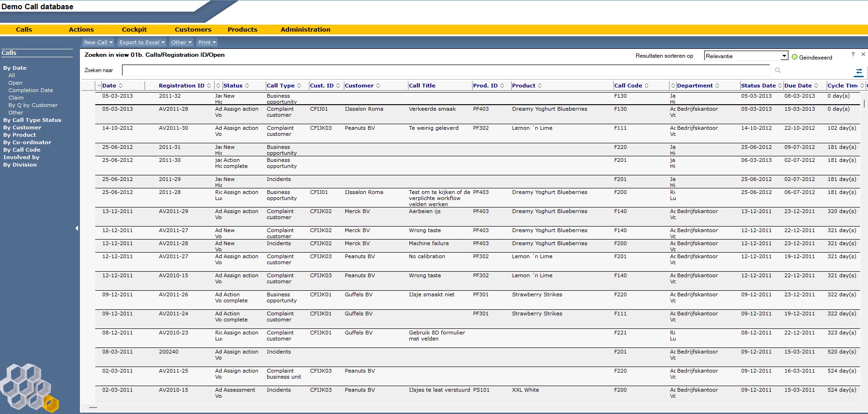Select Claim view in sidebar
868x414 pixels.
click(x=16, y=98)
